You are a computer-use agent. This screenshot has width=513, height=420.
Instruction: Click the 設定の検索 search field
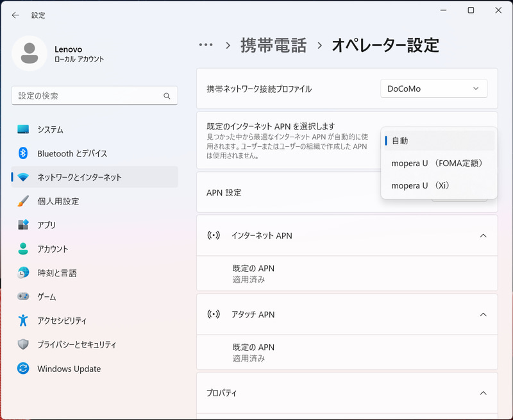click(x=94, y=95)
